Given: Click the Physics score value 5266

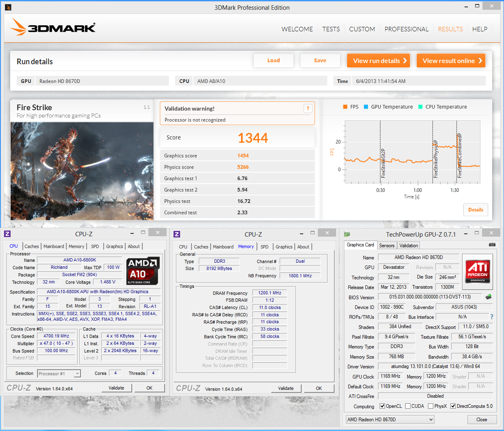Looking at the screenshot, I should click(243, 167).
